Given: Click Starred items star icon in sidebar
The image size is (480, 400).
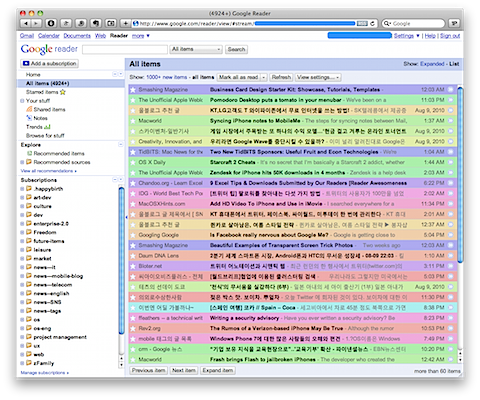Looking at the screenshot, I should click(63, 92).
